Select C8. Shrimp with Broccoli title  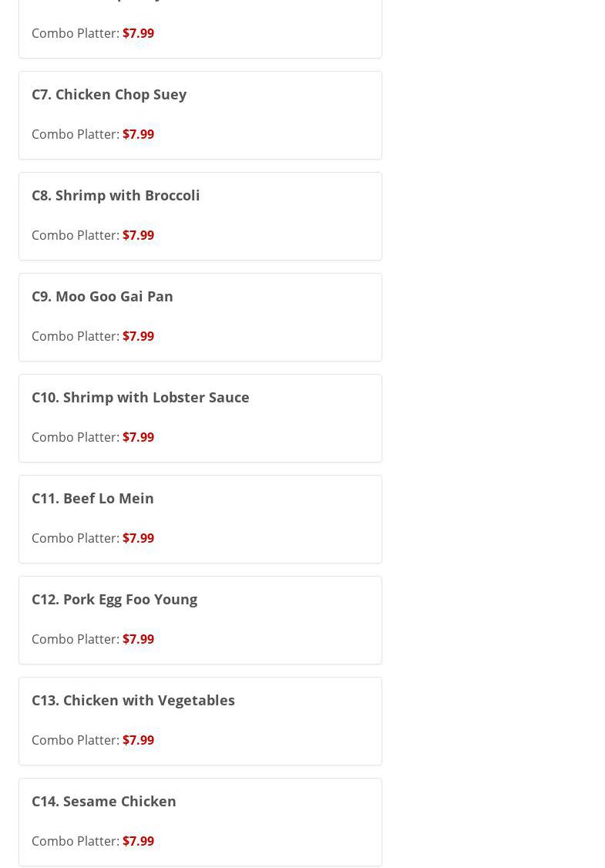[x=116, y=195]
